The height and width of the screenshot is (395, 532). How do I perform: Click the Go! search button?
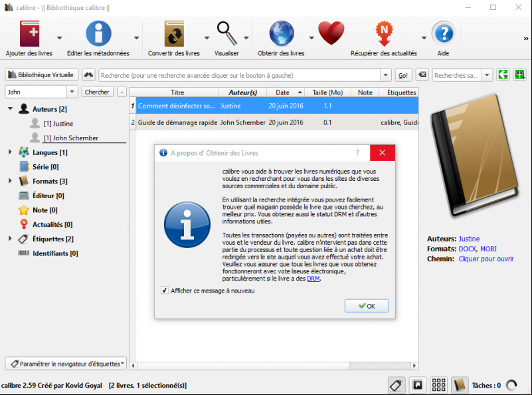click(x=403, y=75)
